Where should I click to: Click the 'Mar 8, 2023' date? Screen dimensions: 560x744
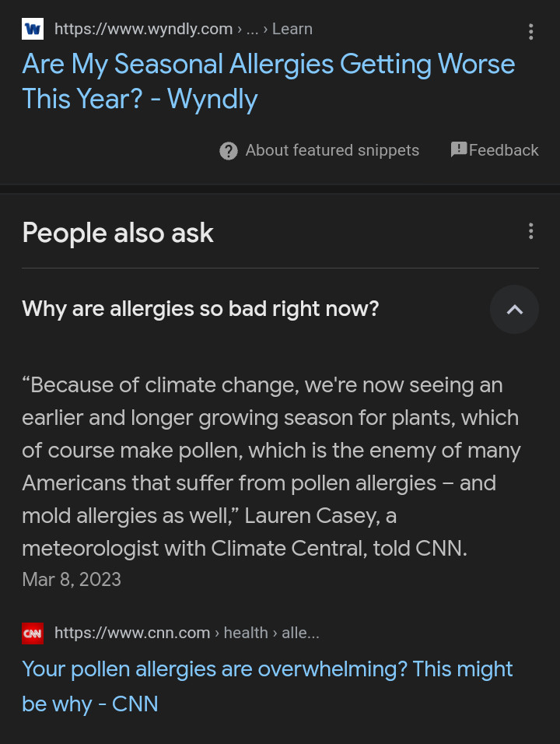tap(72, 580)
